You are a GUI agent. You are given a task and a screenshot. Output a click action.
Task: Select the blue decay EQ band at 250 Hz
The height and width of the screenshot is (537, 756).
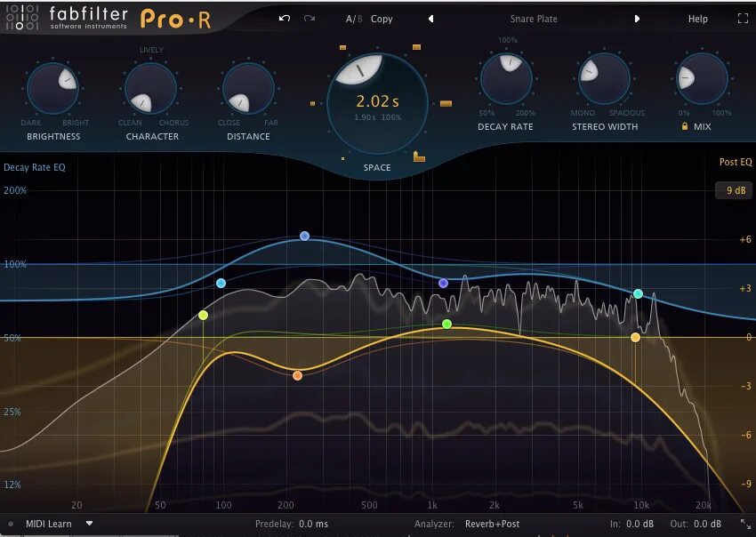point(304,236)
